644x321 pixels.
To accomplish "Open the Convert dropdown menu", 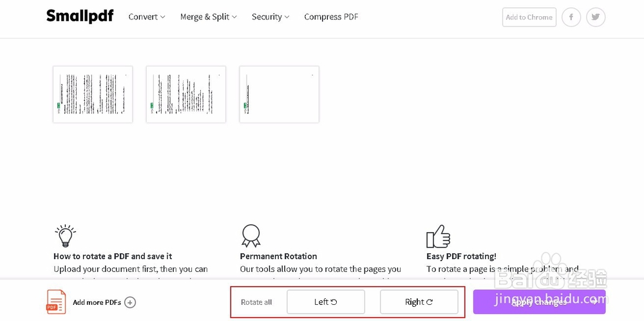I will point(147,17).
